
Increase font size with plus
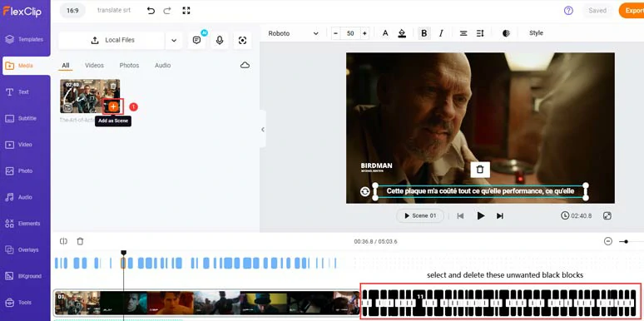(364, 33)
